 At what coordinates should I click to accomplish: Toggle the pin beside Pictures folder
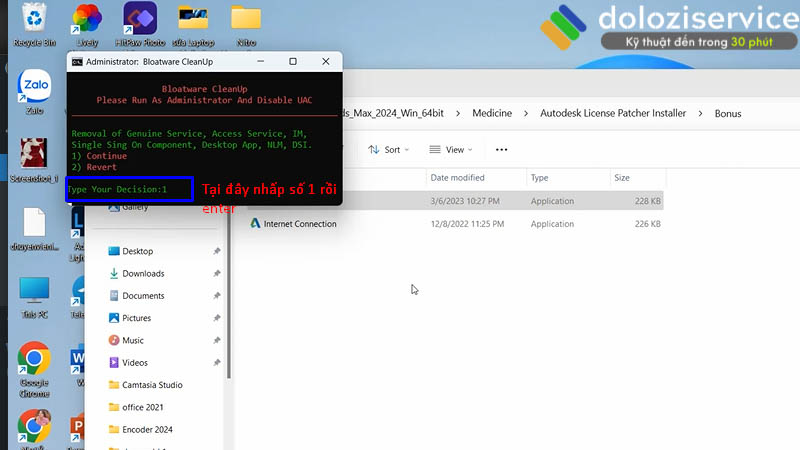217,318
